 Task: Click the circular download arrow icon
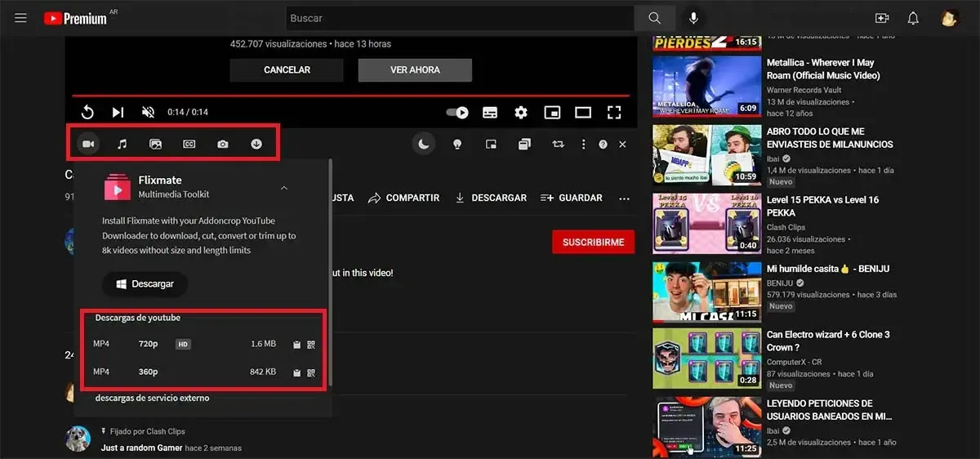pos(256,144)
